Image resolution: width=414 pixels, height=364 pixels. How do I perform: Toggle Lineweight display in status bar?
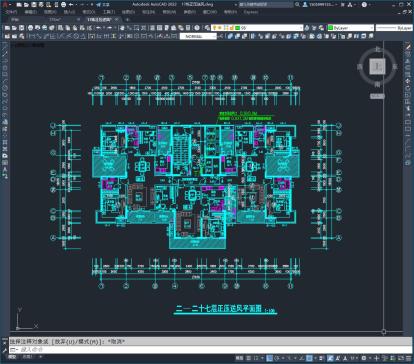pyautogui.click(x=321, y=358)
